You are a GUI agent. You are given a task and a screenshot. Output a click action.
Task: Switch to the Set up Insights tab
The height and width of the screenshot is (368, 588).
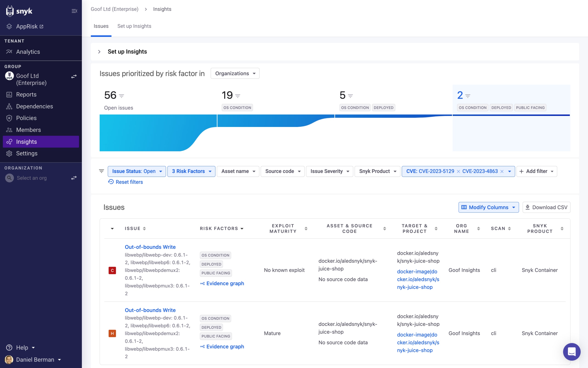134,26
